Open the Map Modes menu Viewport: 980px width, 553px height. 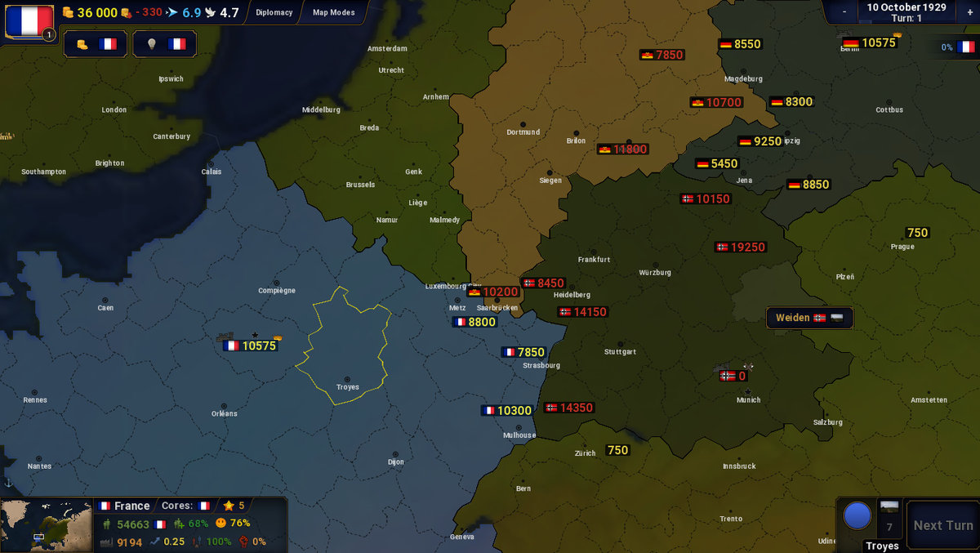click(x=334, y=12)
